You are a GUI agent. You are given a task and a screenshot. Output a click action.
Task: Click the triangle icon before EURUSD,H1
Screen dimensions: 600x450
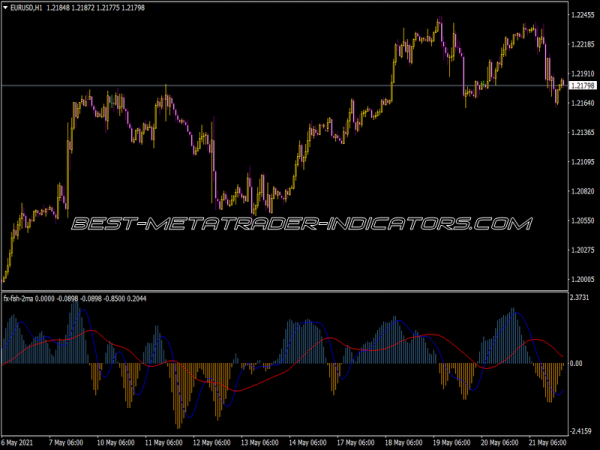pyautogui.click(x=5, y=8)
